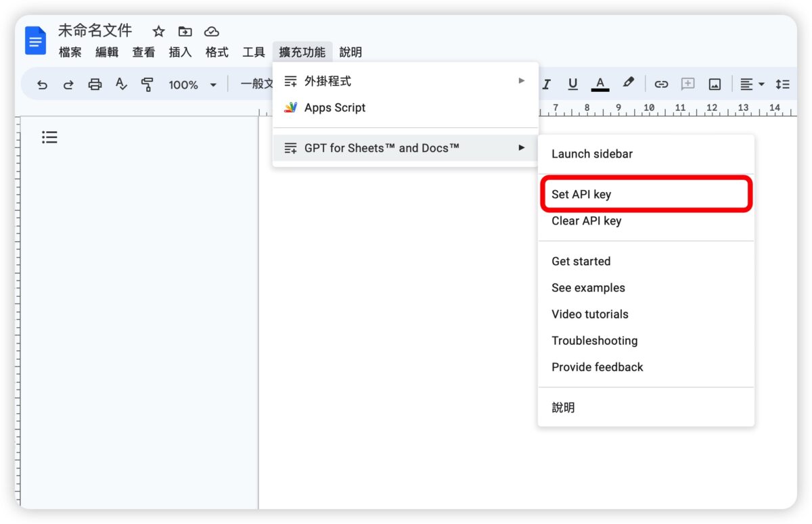
Task: Choose Provide feedback
Action: (646, 367)
